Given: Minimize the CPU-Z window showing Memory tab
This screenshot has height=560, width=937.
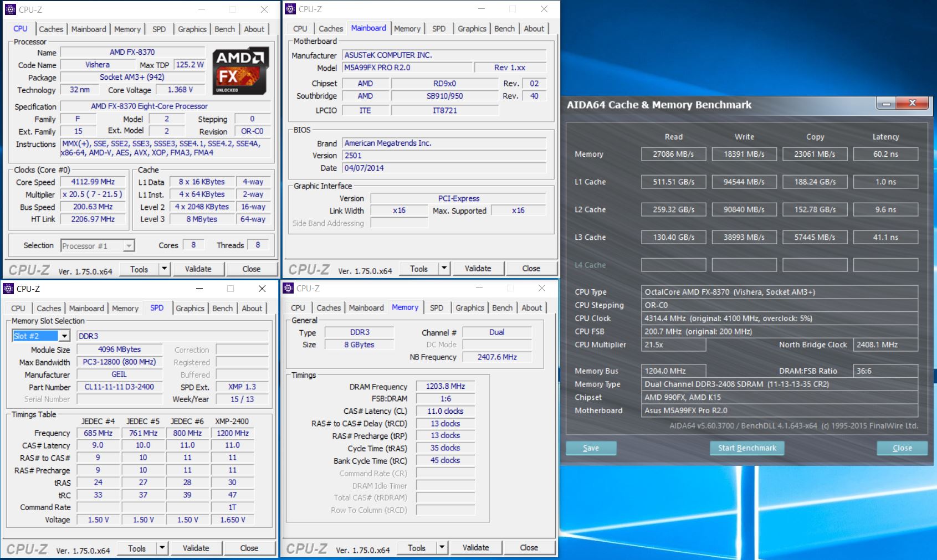Looking at the screenshot, I should 479,288.
